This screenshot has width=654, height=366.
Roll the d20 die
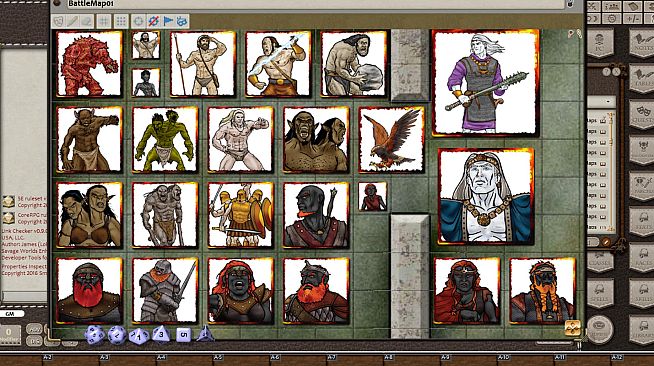point(95,335)
